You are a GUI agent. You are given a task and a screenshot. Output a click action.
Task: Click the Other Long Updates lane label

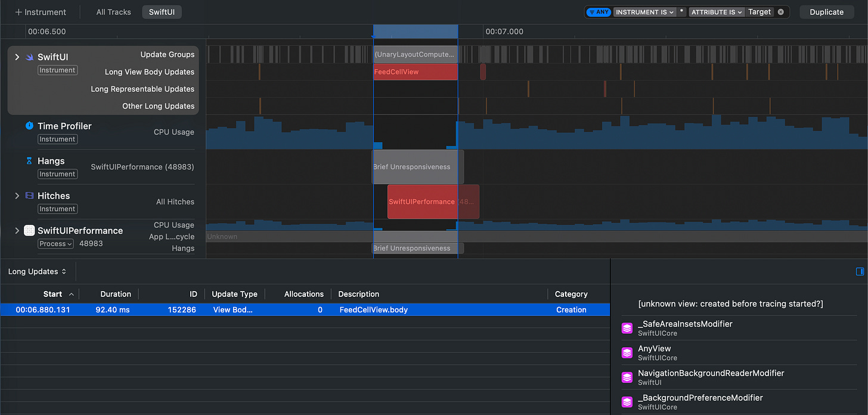pos(158,106)
